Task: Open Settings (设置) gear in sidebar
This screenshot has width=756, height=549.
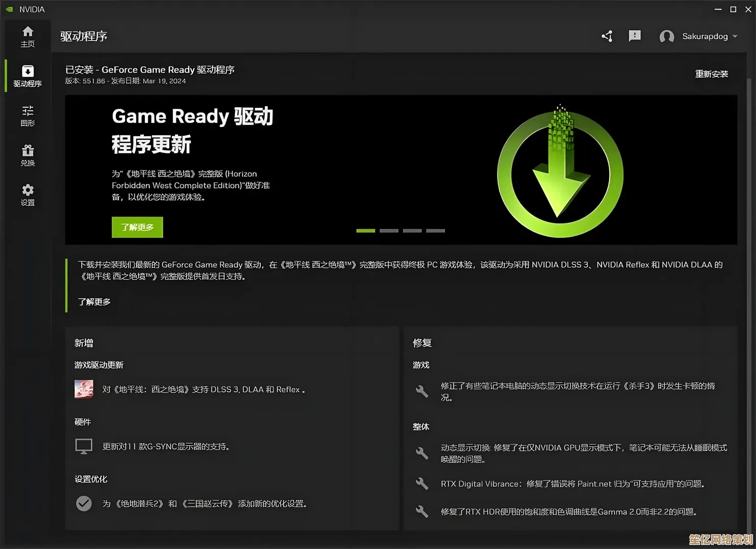Action: point(27,195)
